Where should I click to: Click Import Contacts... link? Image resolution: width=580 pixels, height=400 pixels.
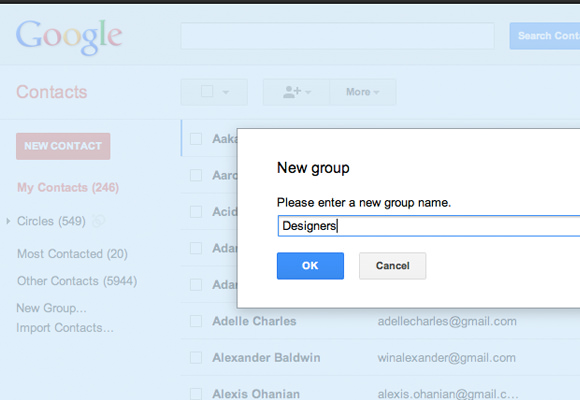click(x=65, y=328)
